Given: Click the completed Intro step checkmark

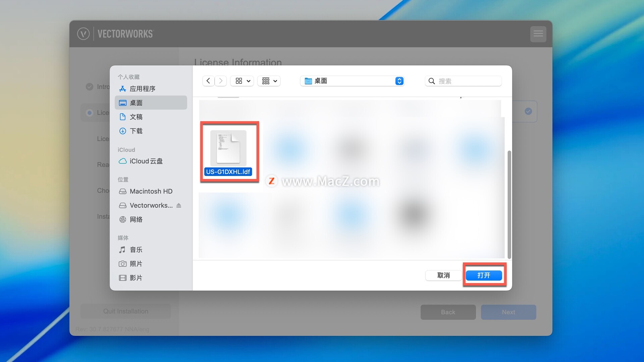Looking at the screenshot, I should pyautogui.click(x=89, y=87).
